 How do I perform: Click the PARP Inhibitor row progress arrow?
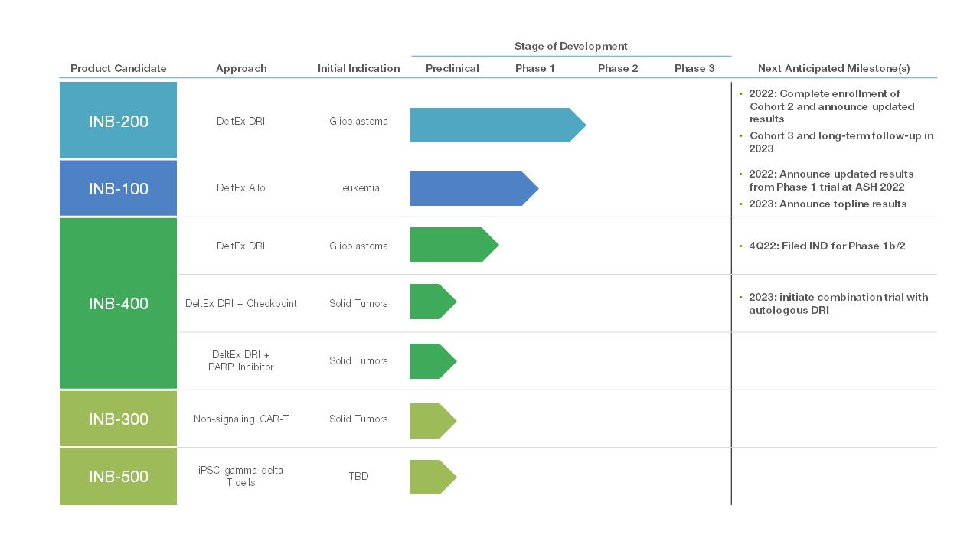433,361
